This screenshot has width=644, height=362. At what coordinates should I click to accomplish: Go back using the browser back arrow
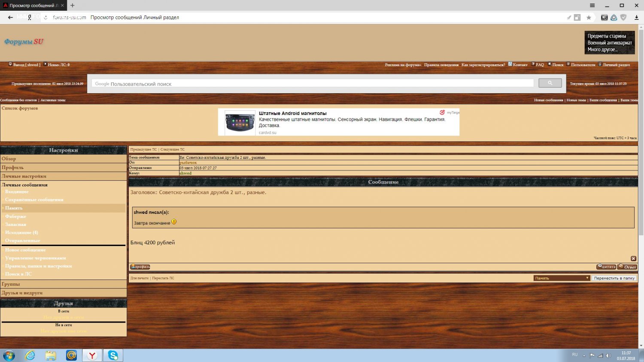tap(10, 18)
